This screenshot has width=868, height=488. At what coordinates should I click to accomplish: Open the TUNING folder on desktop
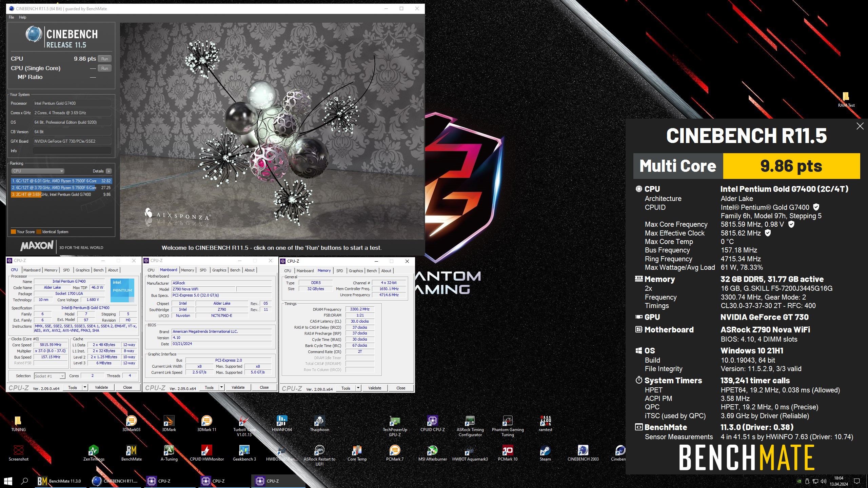[18, 423]
